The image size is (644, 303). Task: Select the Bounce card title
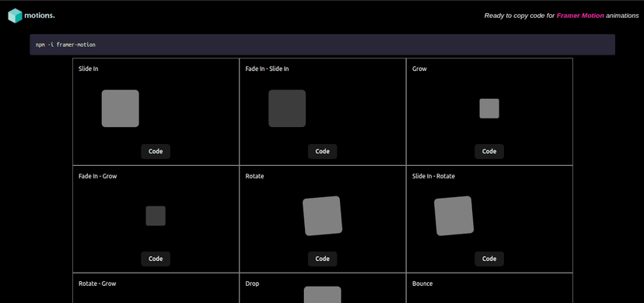coord(422,284)
